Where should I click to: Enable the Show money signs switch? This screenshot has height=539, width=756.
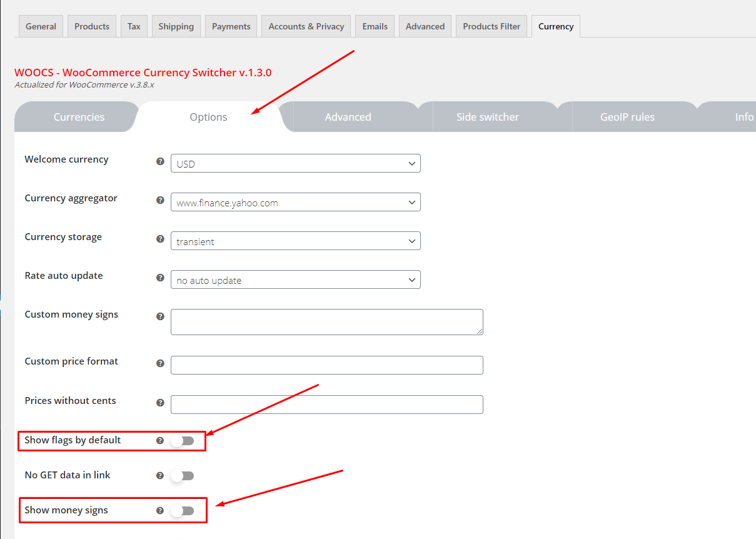click(x=183, y=511)
